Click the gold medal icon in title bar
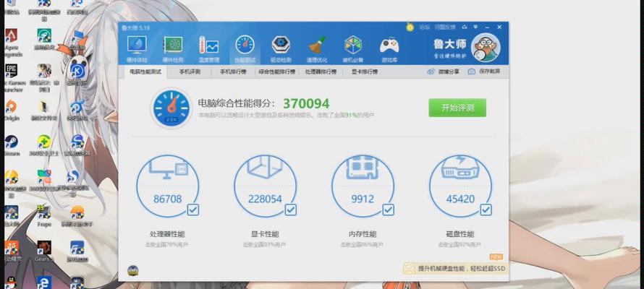 [x=410, y=27]
